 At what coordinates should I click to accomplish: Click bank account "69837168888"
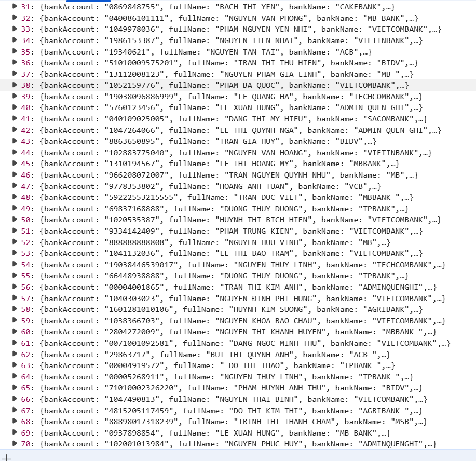(x=134, y=209)
